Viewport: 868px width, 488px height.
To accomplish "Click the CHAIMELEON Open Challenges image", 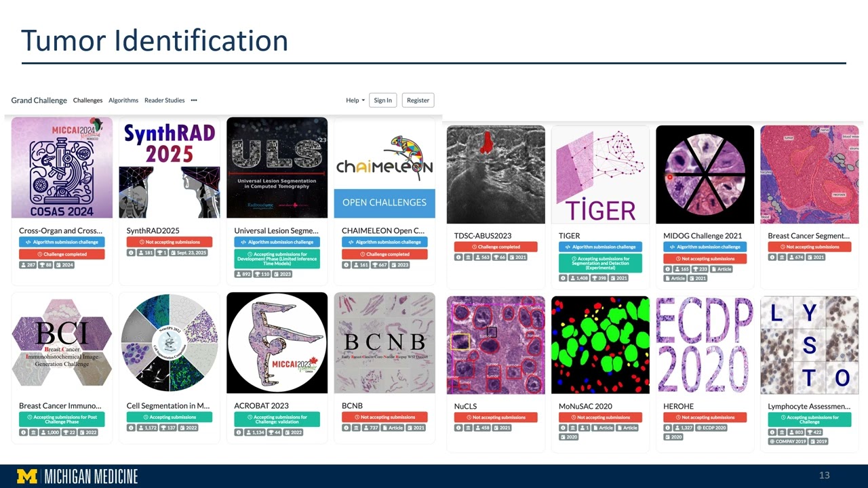I will point(384,167).
